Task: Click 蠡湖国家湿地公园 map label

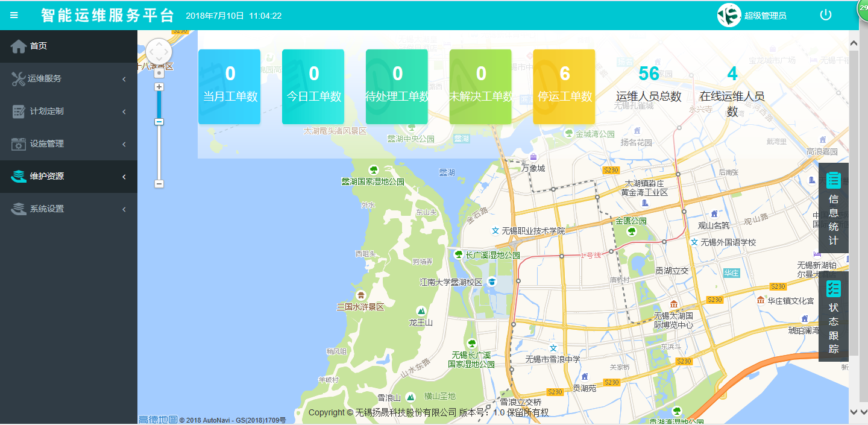Action: pos(373,181)
